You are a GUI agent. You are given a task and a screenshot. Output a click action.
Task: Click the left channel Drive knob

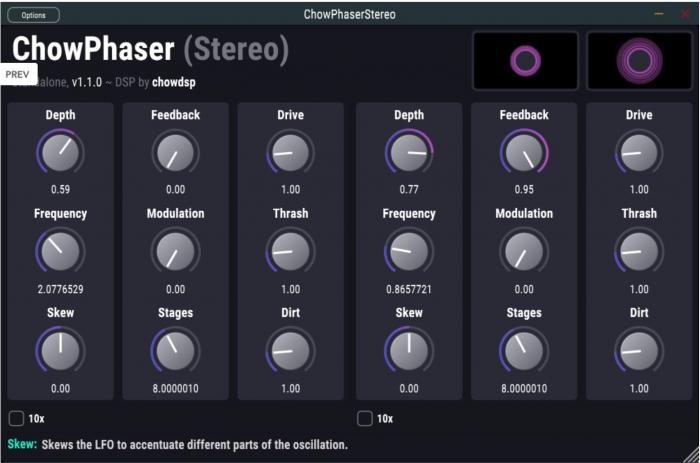(x=290, y=153)
